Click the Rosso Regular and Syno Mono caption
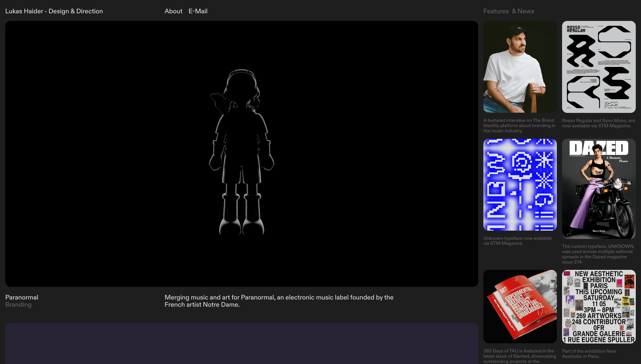 598,123
